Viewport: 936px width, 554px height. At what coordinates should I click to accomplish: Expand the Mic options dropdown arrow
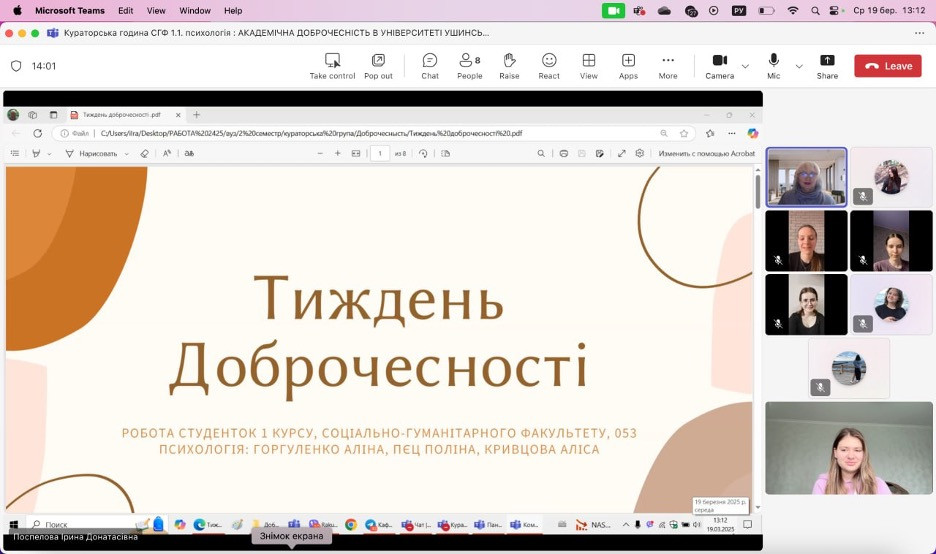point(799,66)
